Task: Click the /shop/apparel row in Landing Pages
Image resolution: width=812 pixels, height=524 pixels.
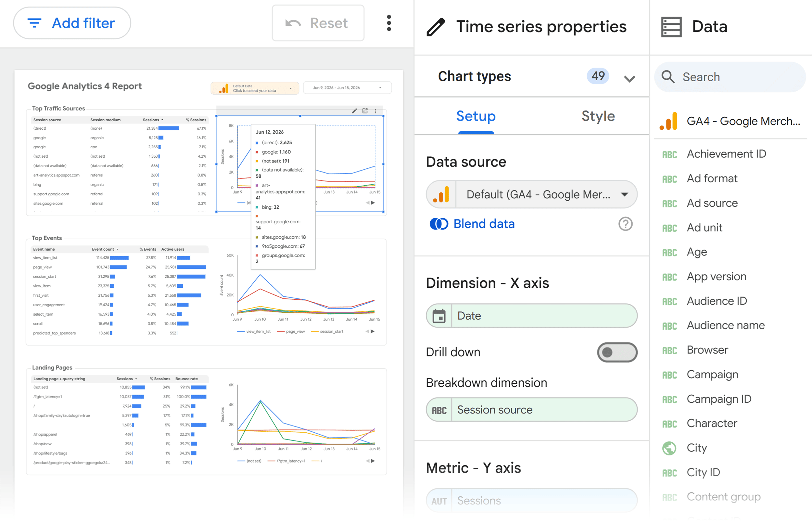Action: click(120, 434)
